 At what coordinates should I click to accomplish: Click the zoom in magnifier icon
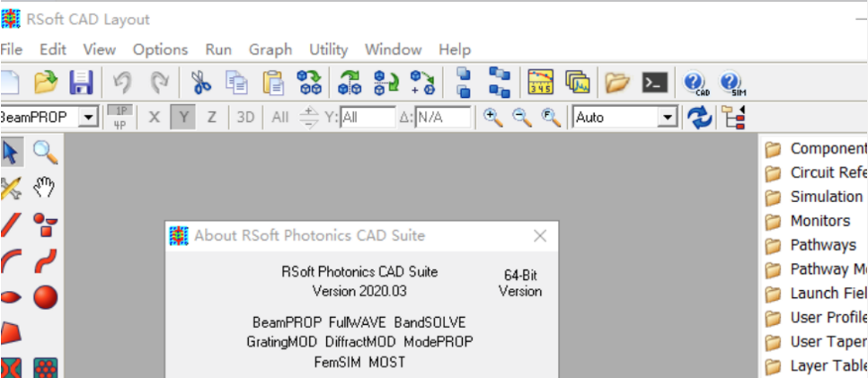click(492, 118)
